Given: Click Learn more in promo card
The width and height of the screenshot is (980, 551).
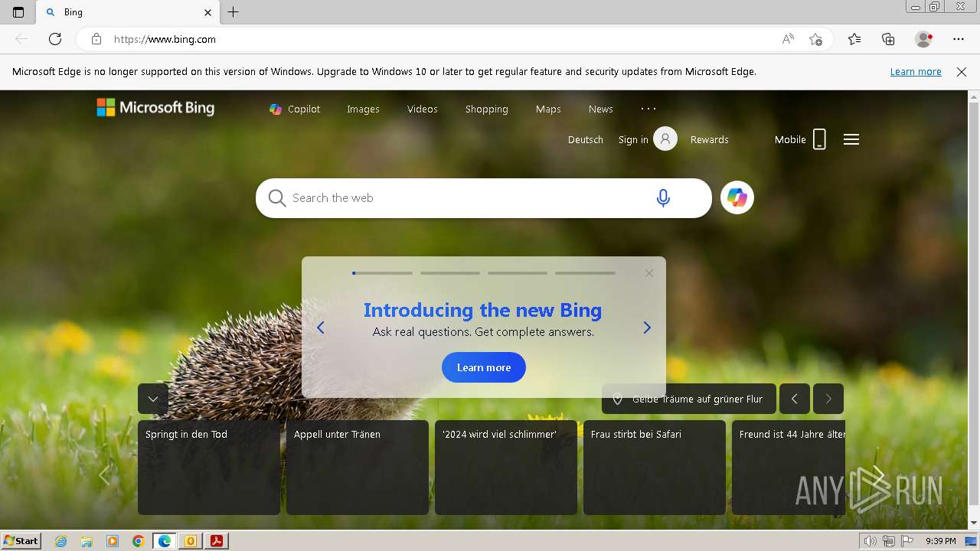Looking at the screenshot, I should 484,367.
